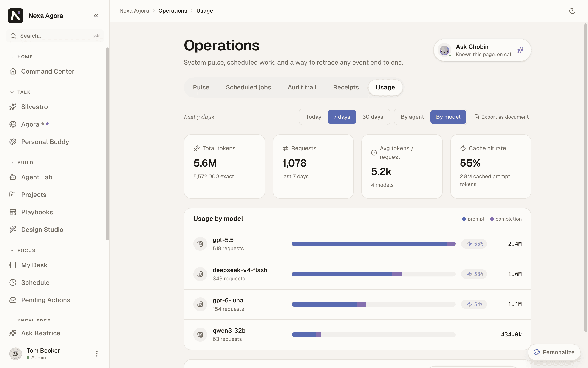The height and width of the screenshot is (368, 588).
Task: Select the Today time range
Action: click(314, 117)
